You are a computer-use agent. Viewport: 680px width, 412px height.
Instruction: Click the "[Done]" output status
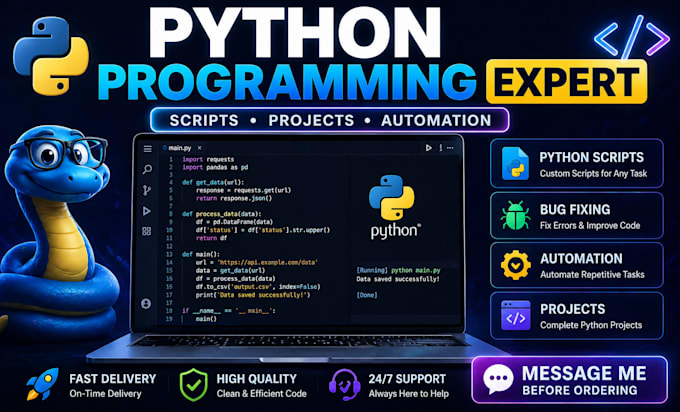click(367, 295)
